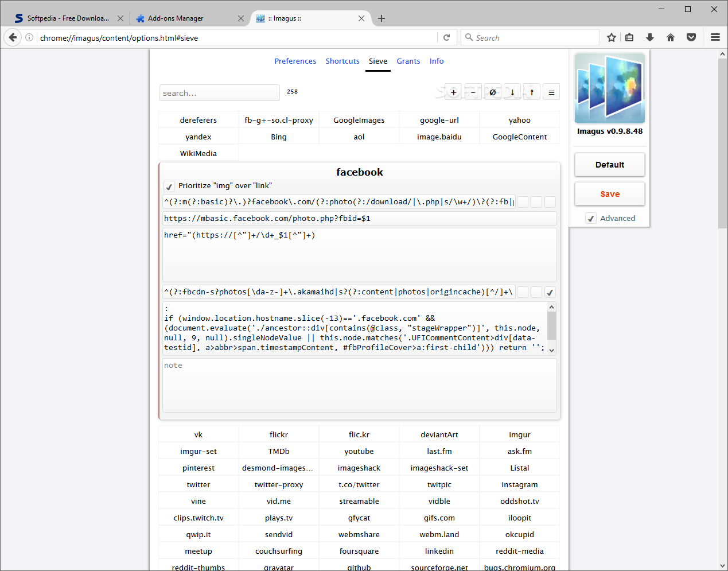Viewport: 728px width, 571px height.
Task: Click scrollbar up arrow in script textarea
Action: pyautogui.click(x=551, y=307)
